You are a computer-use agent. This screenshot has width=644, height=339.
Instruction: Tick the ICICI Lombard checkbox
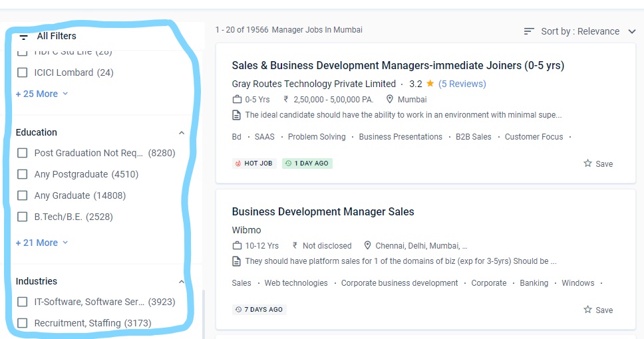[22, 72]
